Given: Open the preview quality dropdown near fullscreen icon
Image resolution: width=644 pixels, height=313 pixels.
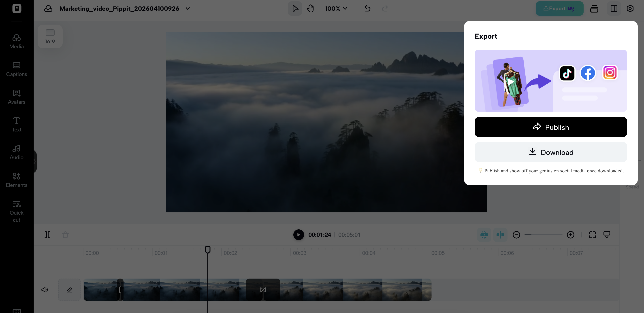Looking at the screenshot, I should point(607,235).
